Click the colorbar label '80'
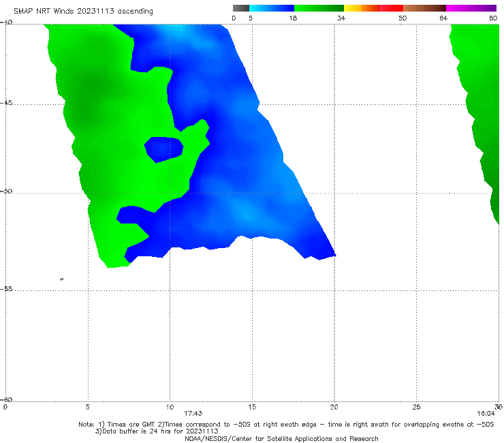 tap(493, 18)
